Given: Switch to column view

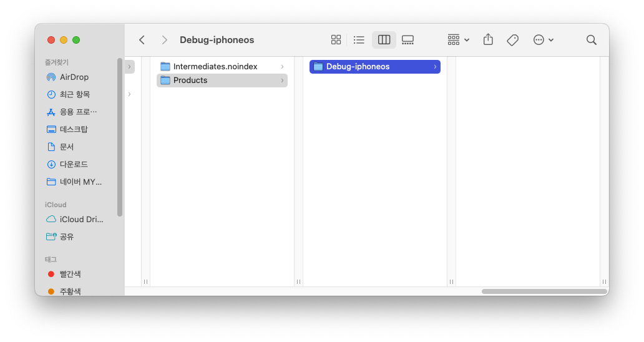Looking at the screenshot, I should (384, 40).
